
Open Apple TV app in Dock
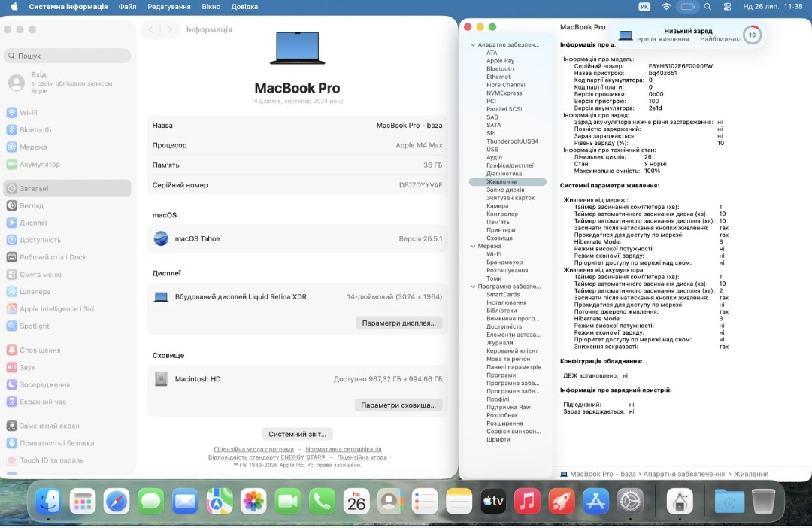tap(493, 501)
